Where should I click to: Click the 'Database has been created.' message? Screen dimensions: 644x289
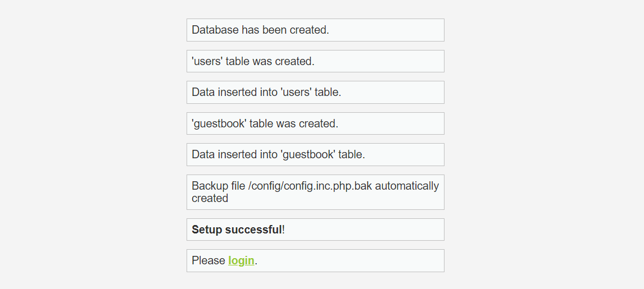[260, 30]
